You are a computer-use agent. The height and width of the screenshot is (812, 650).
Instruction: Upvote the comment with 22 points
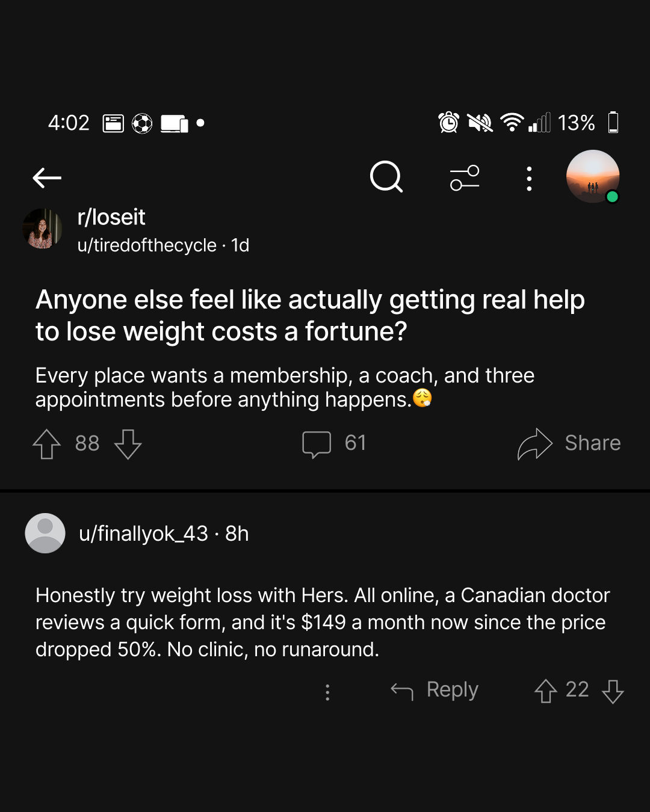[545, 691]
